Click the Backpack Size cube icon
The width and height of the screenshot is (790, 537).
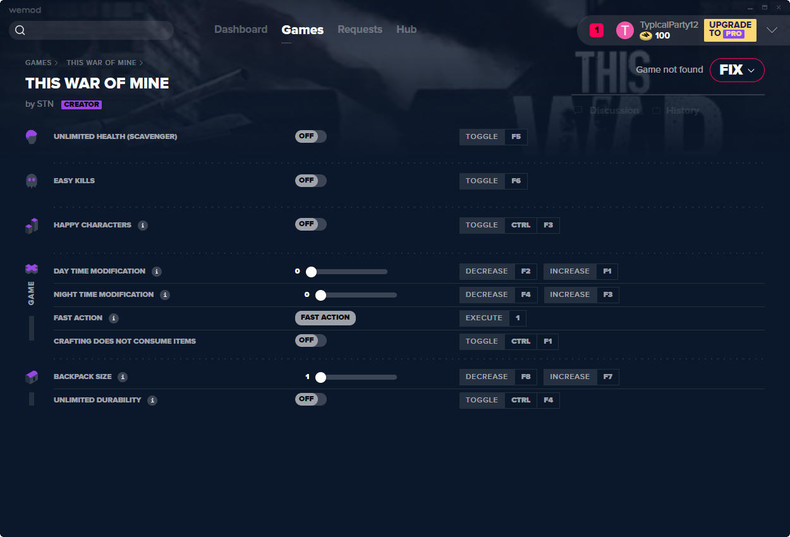pos(31,377)
